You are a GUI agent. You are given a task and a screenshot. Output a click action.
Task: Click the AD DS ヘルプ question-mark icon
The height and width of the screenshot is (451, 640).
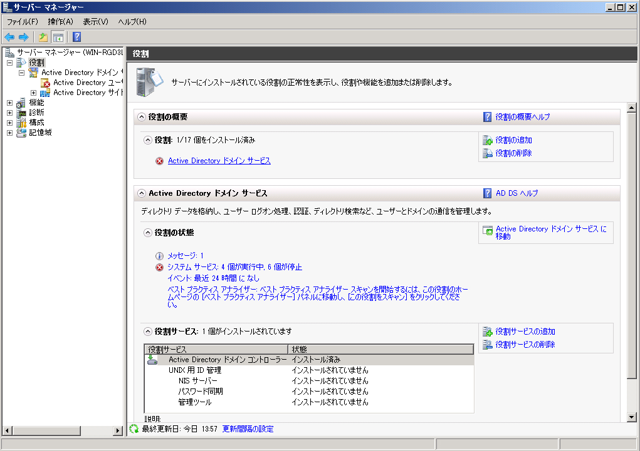(487, 193)
